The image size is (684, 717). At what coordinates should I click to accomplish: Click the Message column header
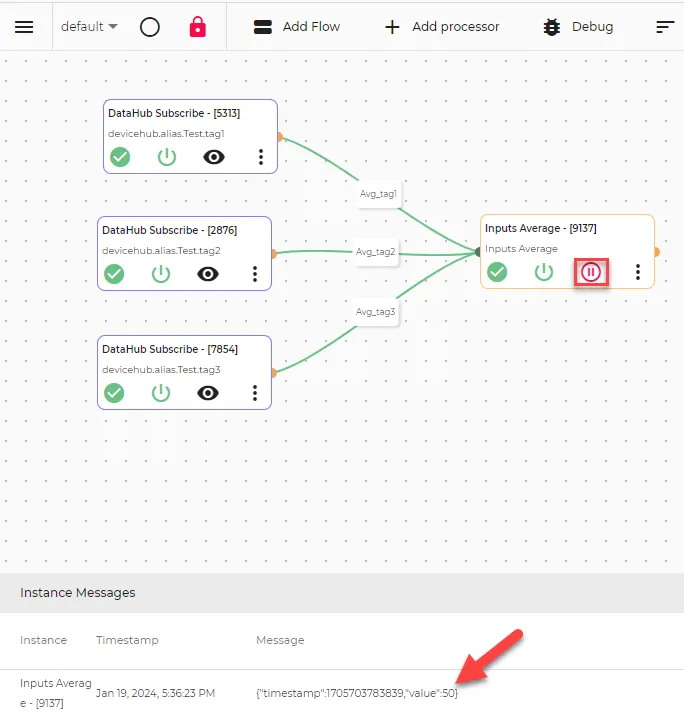[x=280, y=640]
